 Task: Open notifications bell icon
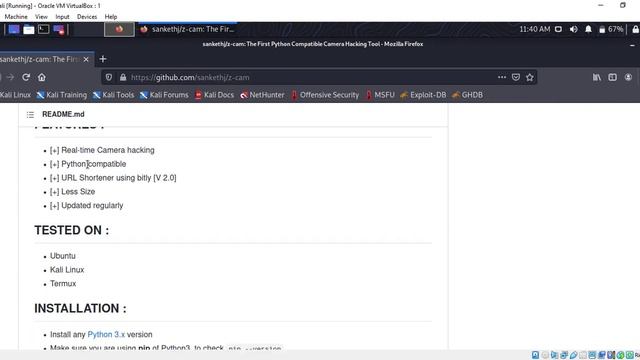(588, 29)
